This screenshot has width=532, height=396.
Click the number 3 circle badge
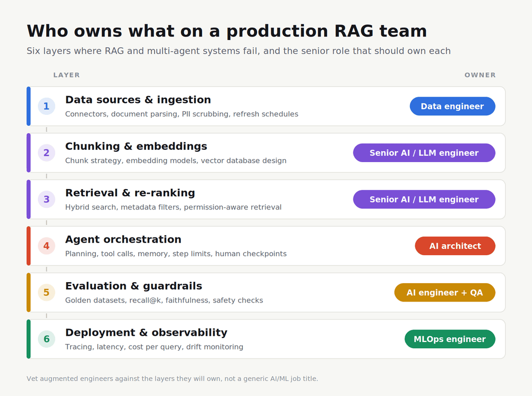46,199
